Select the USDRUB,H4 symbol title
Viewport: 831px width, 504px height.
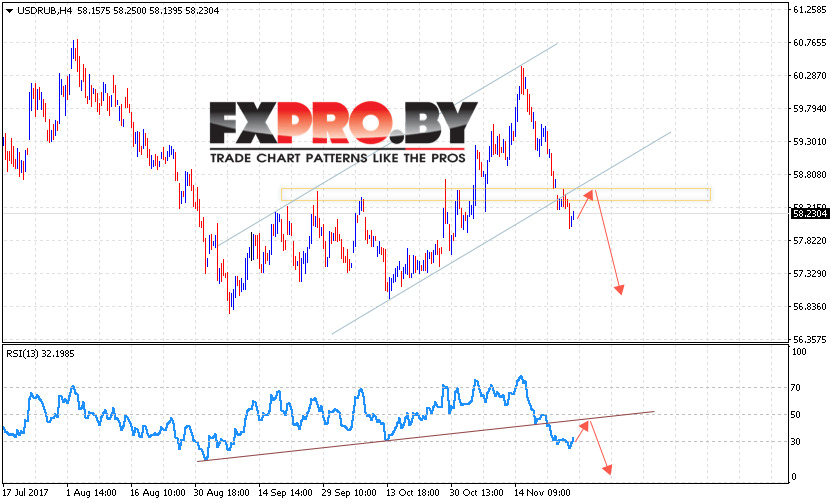click(45, 11)
